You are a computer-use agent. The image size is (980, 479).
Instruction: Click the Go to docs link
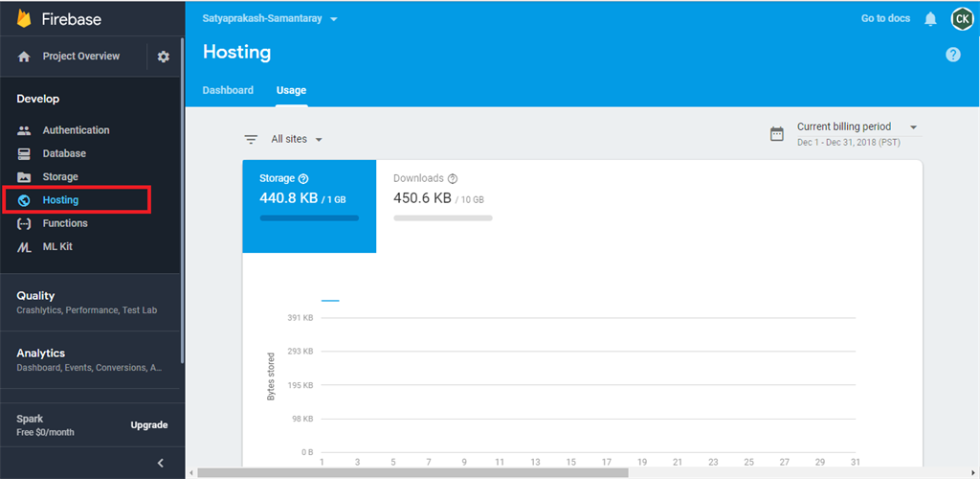coord(885,19)
